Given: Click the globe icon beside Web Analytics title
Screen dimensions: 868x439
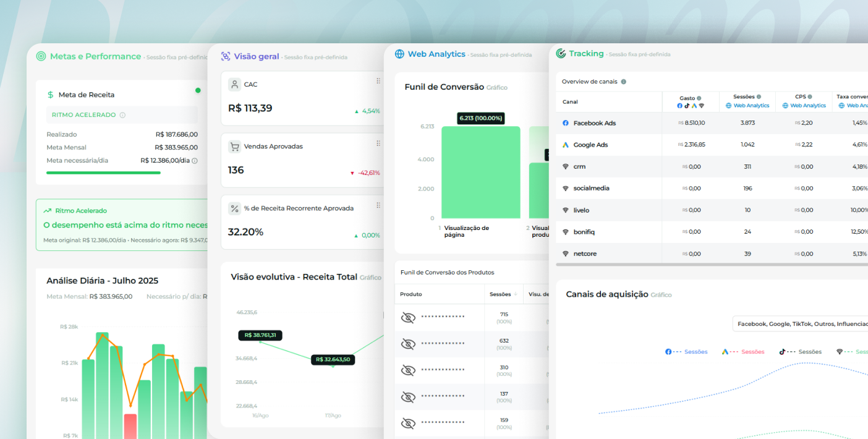Looking at the screenshot, I should (x=399, y=54).
